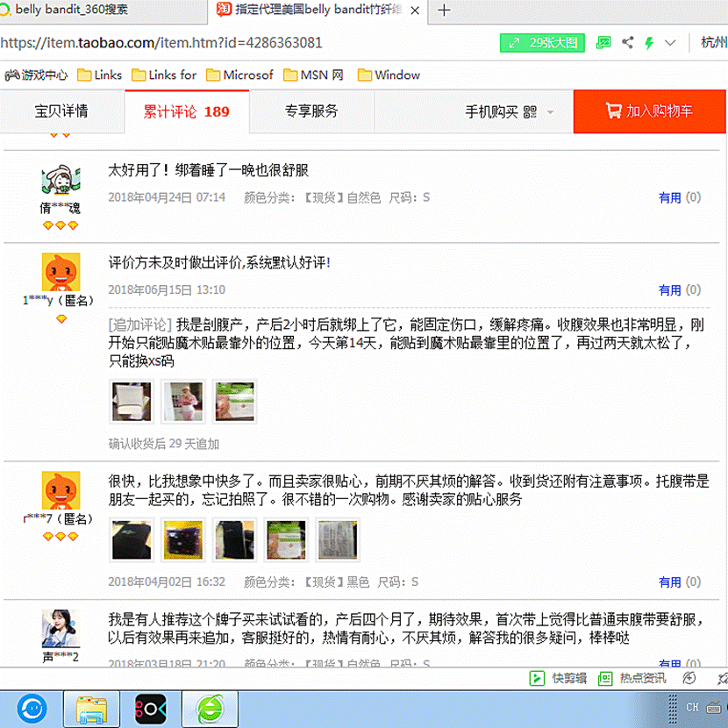Select the 专享服务 tab
728x728 pixels.
[311, 111]
